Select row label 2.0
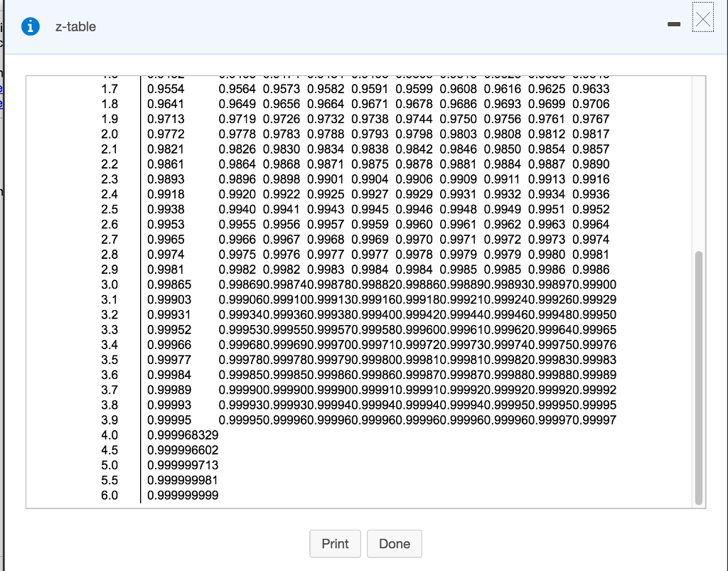 pos(109,134)
